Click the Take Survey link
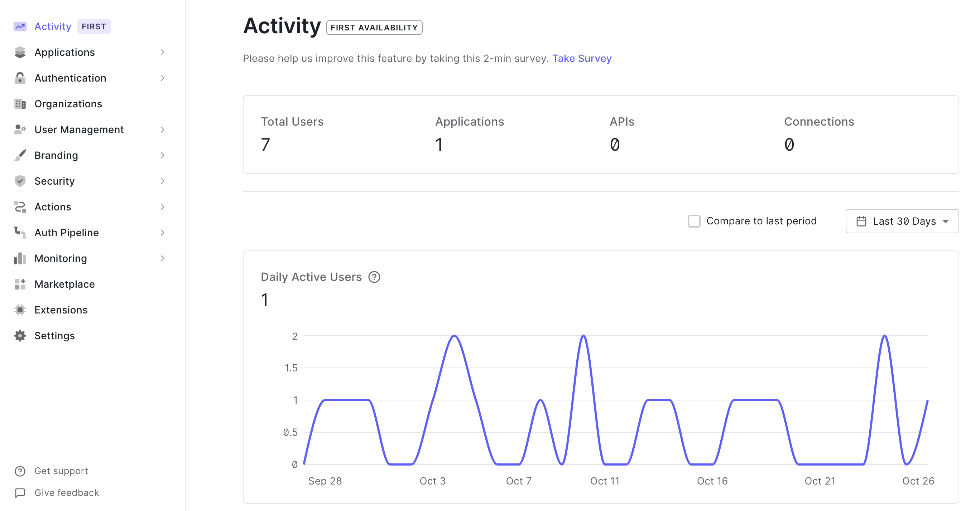980x511 pixels. coord(582,58)
